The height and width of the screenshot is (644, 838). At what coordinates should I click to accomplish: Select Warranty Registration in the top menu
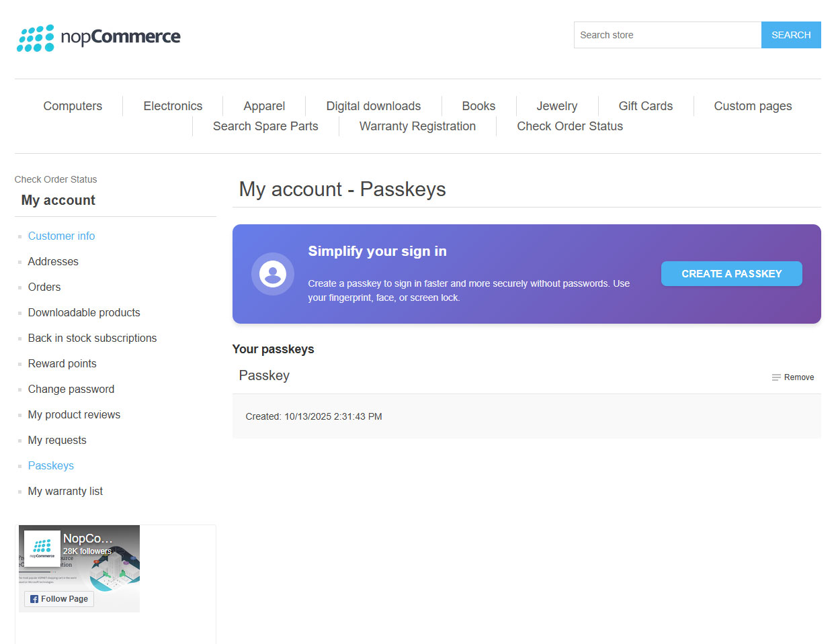417,126
